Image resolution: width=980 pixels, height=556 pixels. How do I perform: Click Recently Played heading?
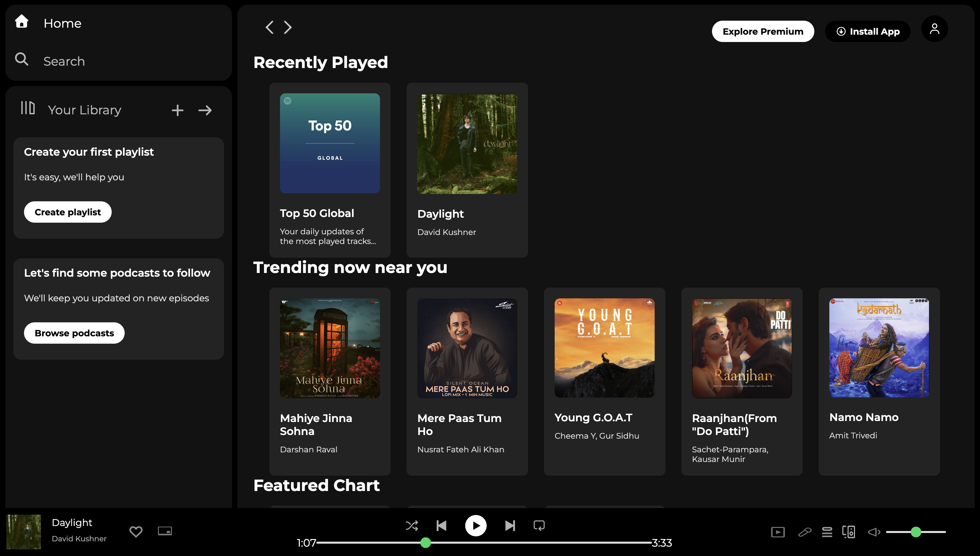point(321,62)
